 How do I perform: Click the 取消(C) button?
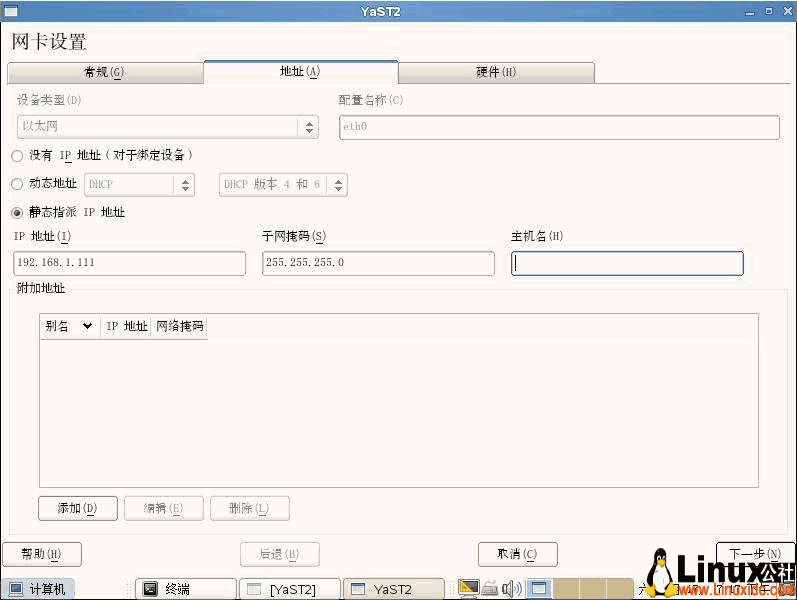[517, 554]
